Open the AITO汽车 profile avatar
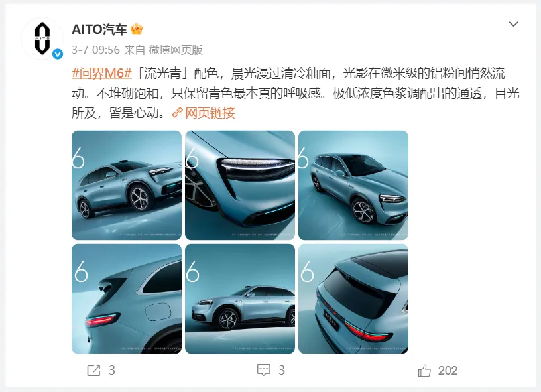The height and width of the screenshot is (392, 541). click(42, 38)
